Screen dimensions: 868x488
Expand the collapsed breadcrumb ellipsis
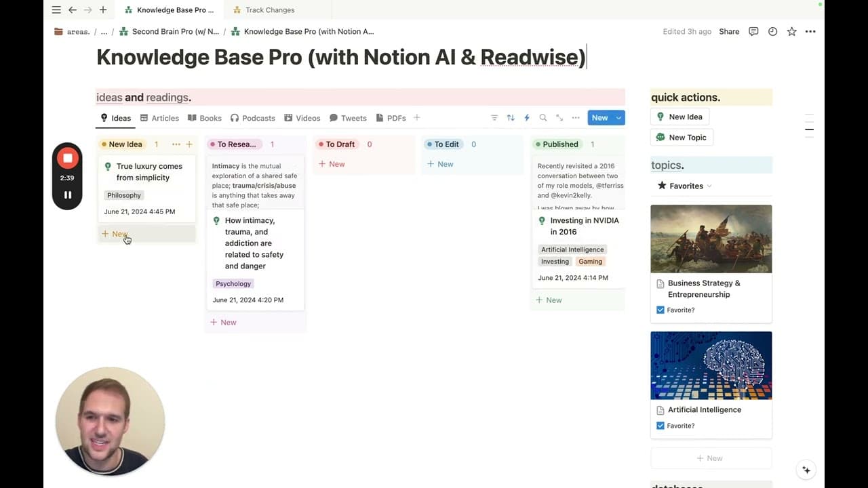[104, 31]
